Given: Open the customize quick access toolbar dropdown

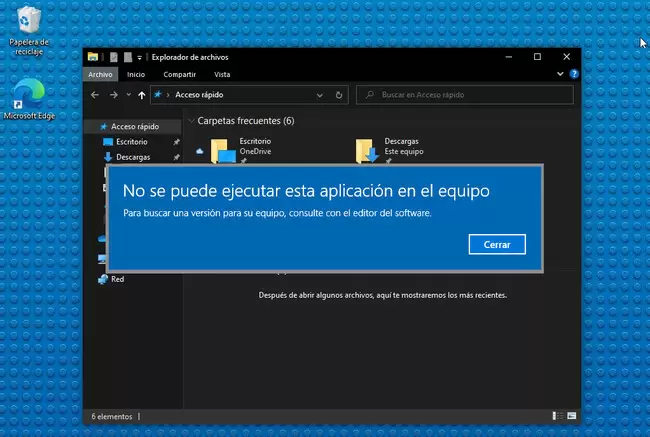Looking at the screenshot, I should (140, 58).
